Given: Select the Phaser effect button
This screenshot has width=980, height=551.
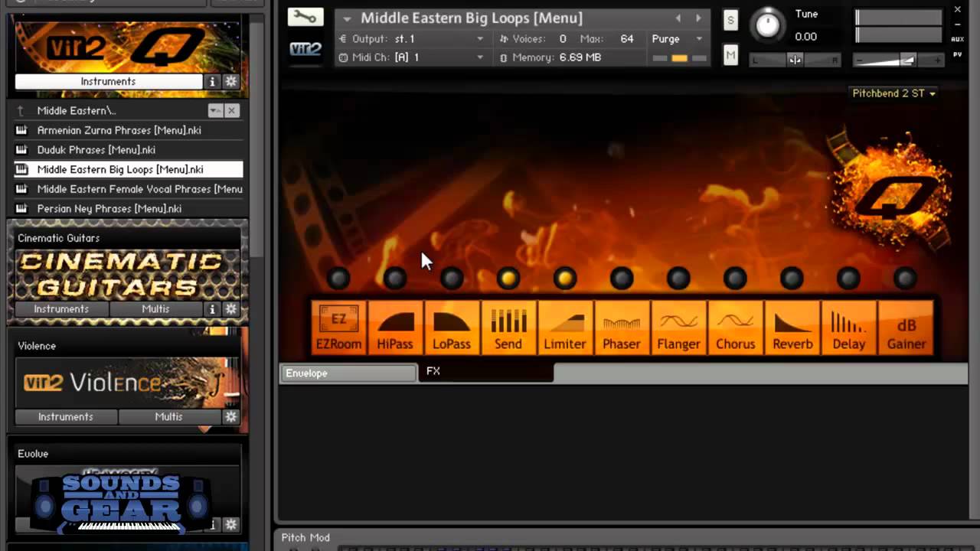Looking at the screenshot, I should pos(622,327).
